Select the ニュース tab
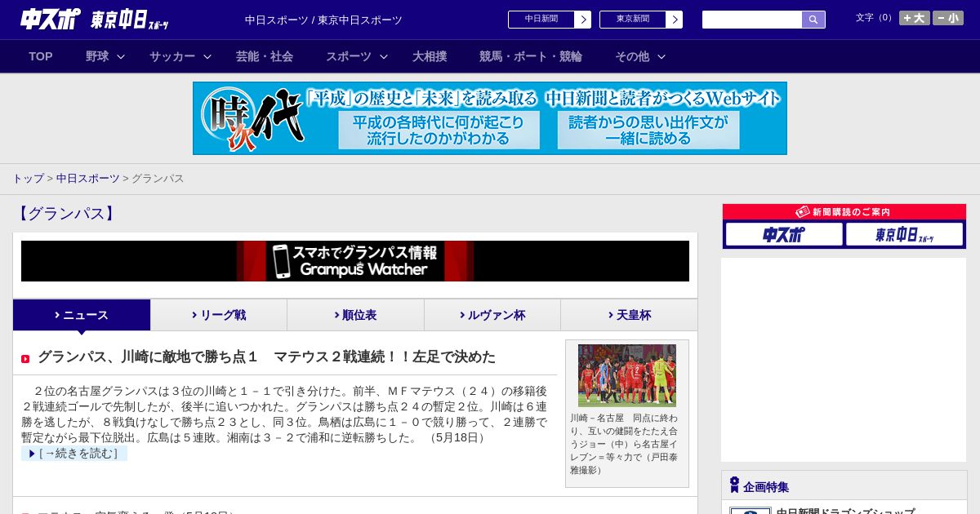This screenshot has height=514, width=980. tap(82, 315)
